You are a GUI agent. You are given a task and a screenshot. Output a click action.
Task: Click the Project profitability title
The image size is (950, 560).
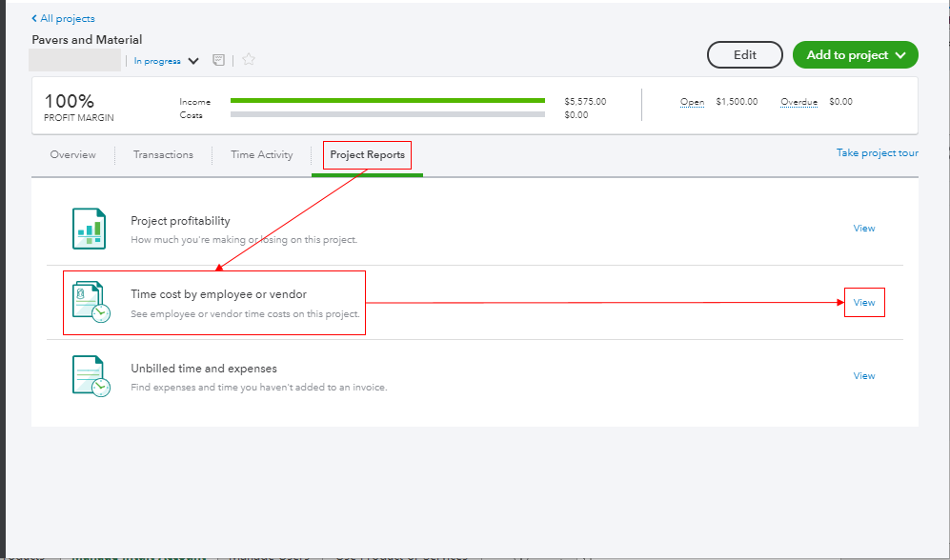(x=180, y=221)
